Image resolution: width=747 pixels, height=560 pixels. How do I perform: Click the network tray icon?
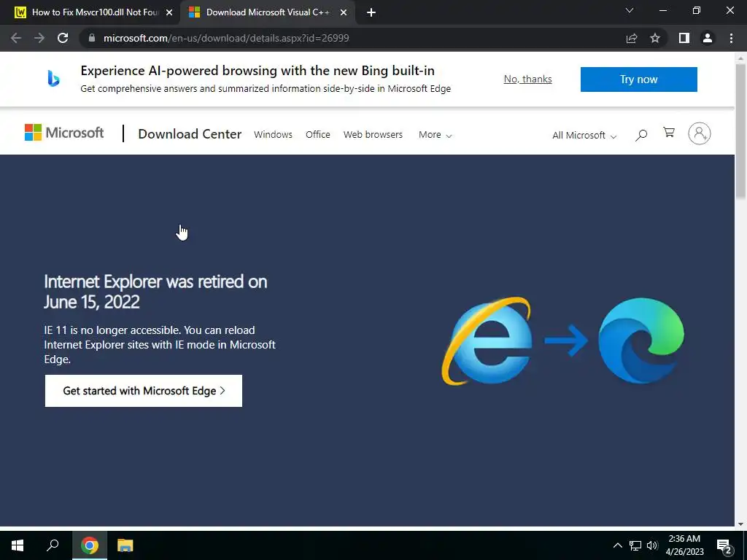pyautogui.click(x=635, y=545)
